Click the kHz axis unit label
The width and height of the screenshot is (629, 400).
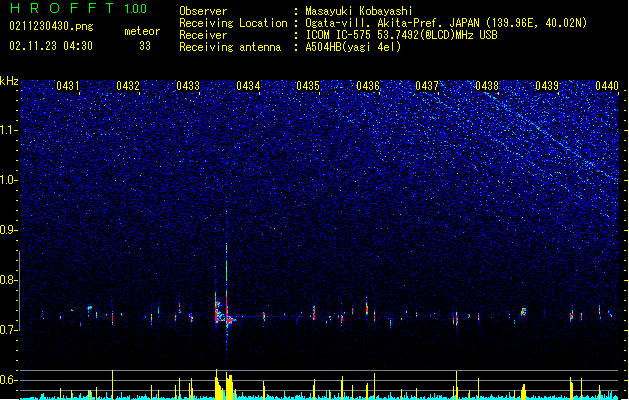point(9,81)
